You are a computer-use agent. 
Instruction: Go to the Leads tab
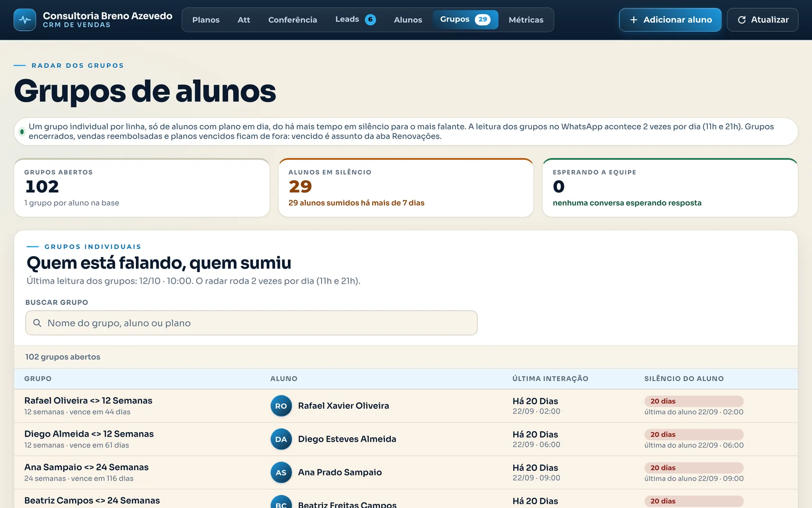pyautogui.click(x=355, y=19)
